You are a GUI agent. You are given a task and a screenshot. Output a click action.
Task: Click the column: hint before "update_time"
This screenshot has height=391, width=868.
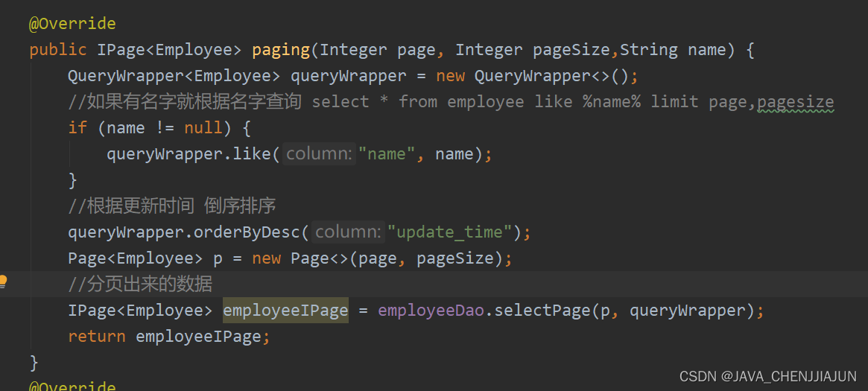click(348, 232)
